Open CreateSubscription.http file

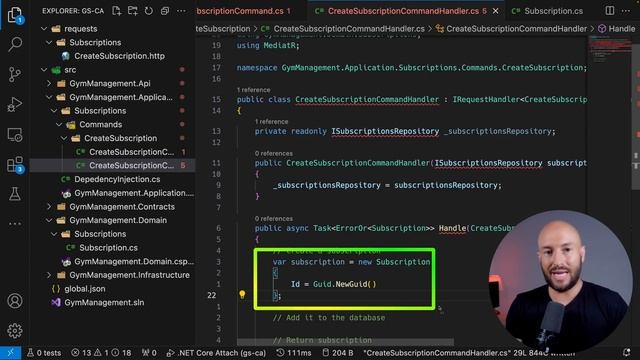tap(119, 56)
